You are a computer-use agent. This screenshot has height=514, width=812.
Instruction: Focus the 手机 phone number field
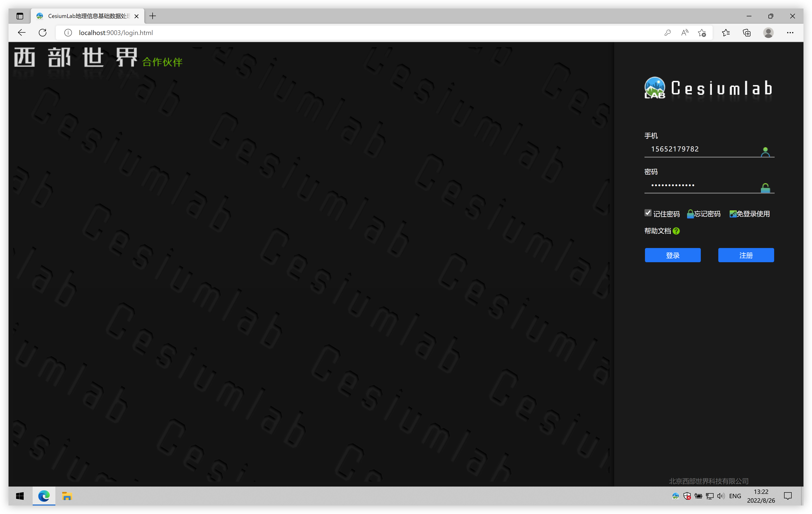pyautogui.click(x=702, y=149)
